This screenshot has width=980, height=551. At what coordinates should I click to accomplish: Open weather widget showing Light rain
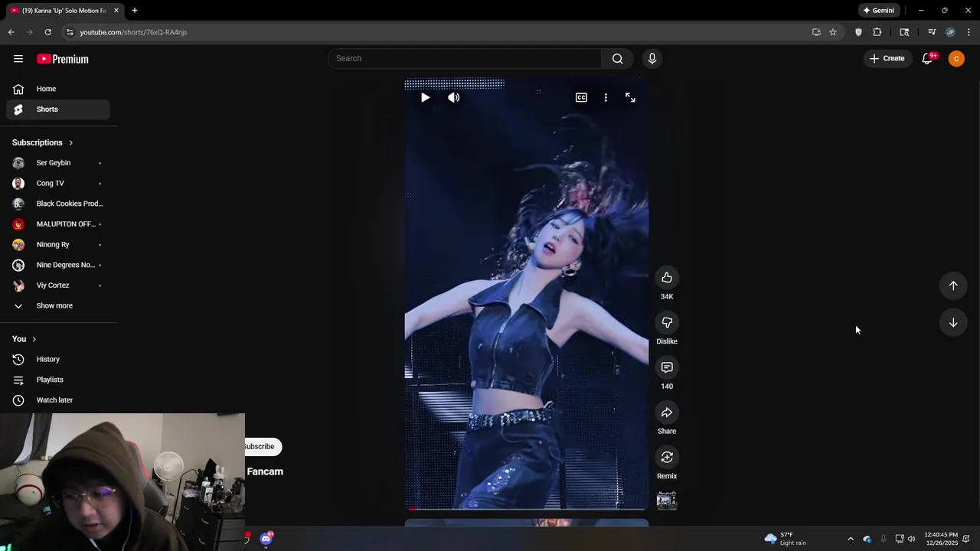click(785, 539)
